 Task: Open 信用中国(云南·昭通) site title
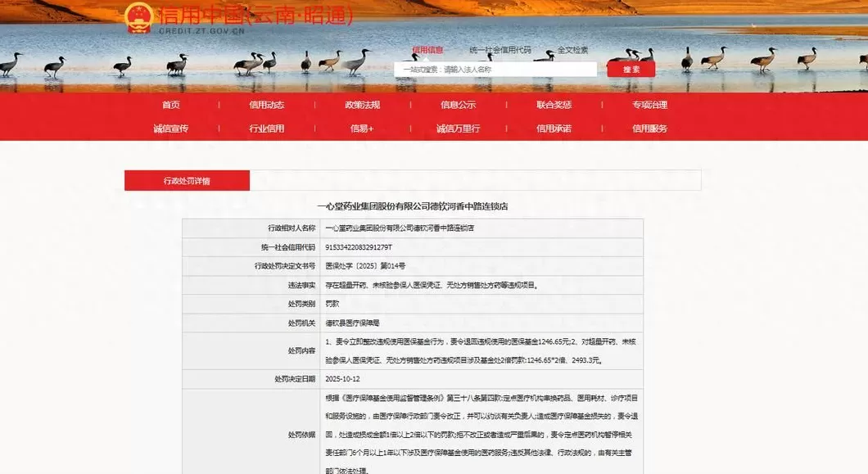(x=255, y=15)
